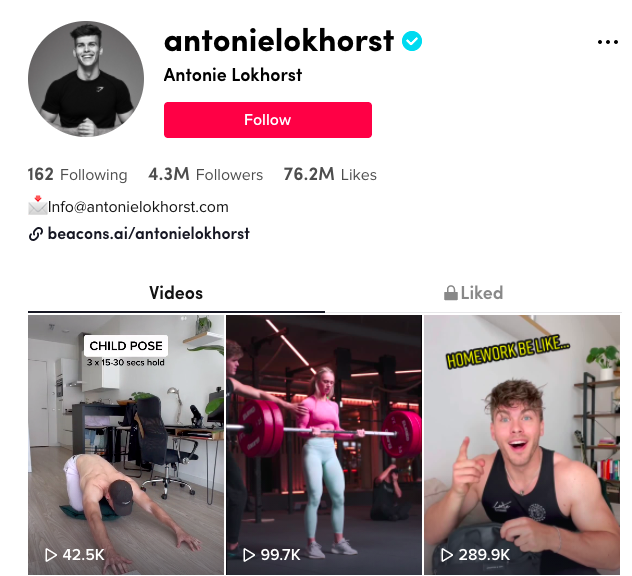Open beacons.ai/antonielokhorst link

click(x=148, y=234)
